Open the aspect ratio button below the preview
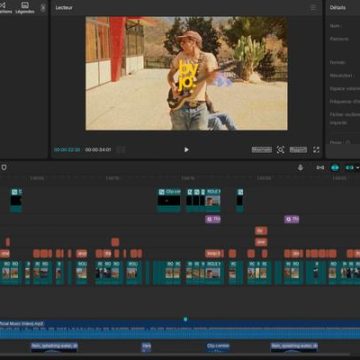360x360 pixels. click(298, 150)
